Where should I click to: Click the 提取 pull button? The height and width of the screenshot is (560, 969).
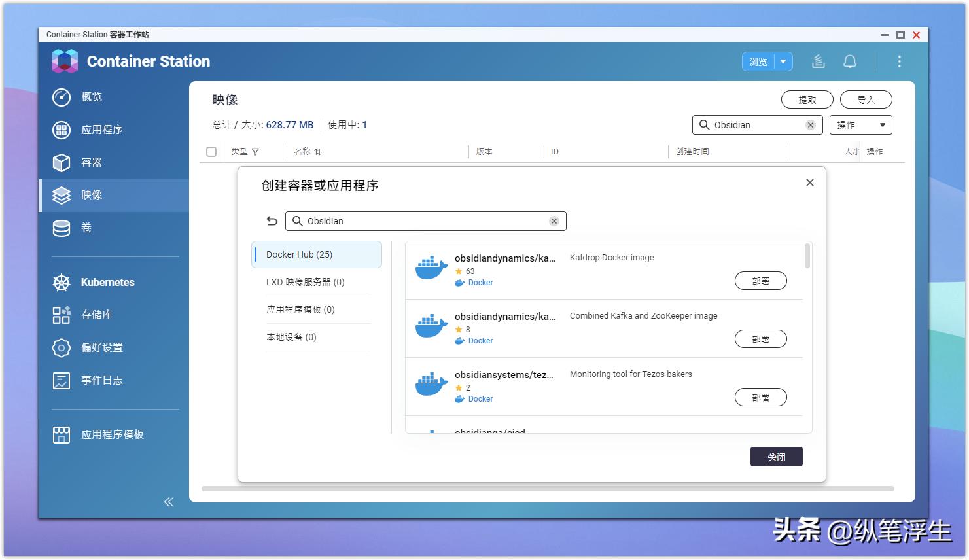tap(807, 99)
